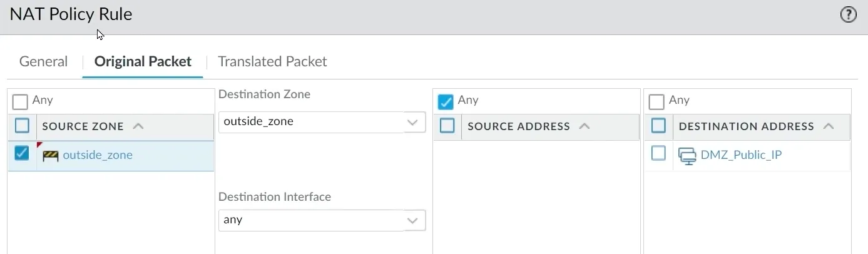Sort by Destination Address caret icon
The image size is (868, 254).
click(829, 126)
